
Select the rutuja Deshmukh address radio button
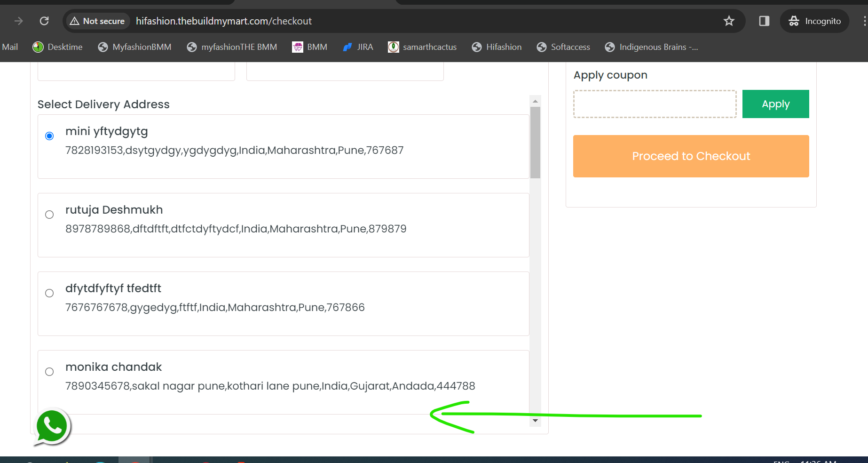pos(49,215)
